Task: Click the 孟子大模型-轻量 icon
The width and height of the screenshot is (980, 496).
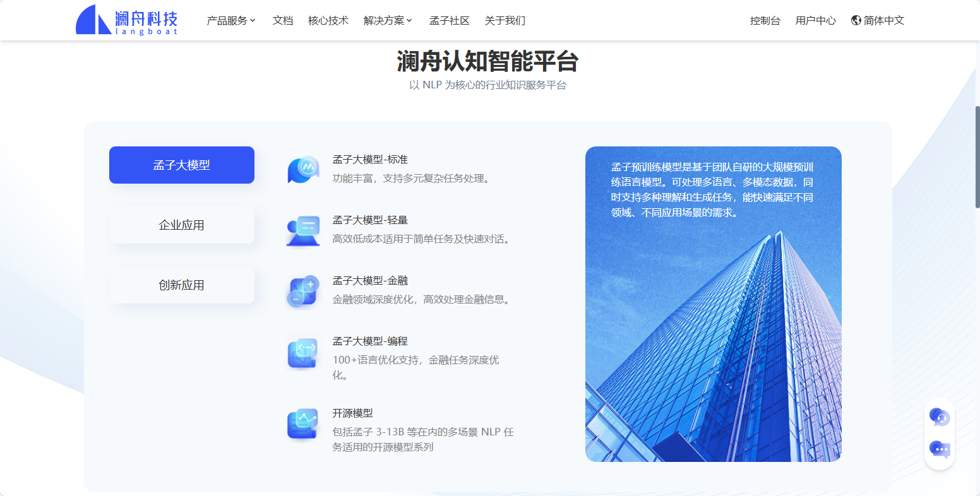Action: coord(303,230)
